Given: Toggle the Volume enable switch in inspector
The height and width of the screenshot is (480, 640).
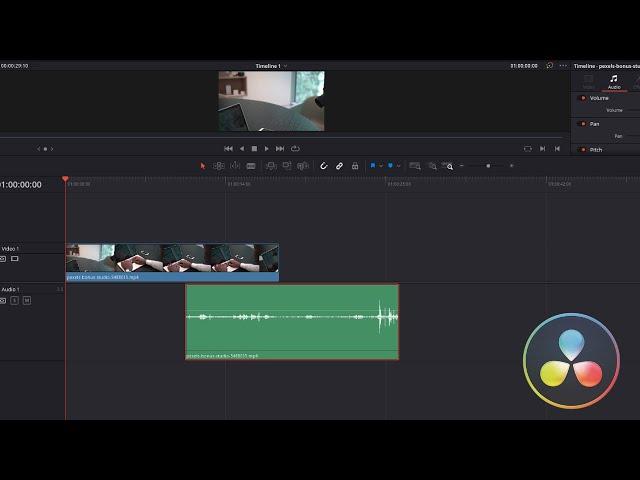Looking at the screenshot, I should click(x=583, y=98).
